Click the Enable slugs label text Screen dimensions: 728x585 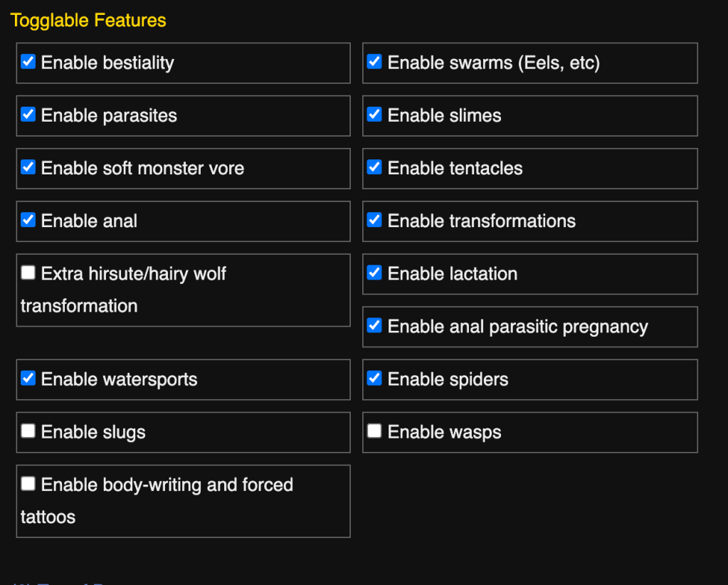93,432
